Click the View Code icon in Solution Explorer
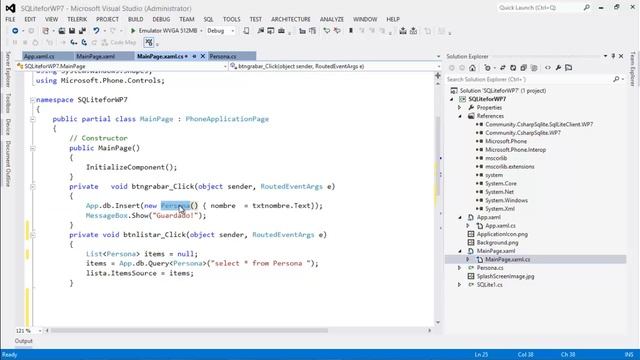 548,68
